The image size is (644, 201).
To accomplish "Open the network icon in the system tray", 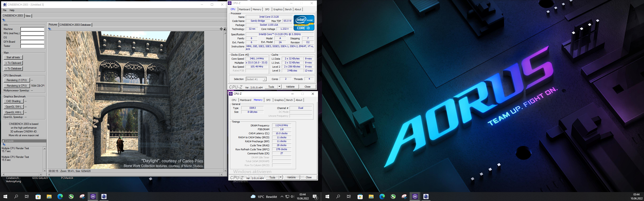I will [287, 197].
